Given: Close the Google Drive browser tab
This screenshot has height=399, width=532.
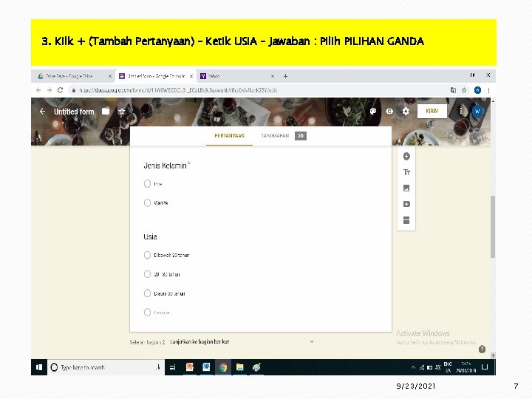Looking at the screenshot, I should click(x=110, y=76).
